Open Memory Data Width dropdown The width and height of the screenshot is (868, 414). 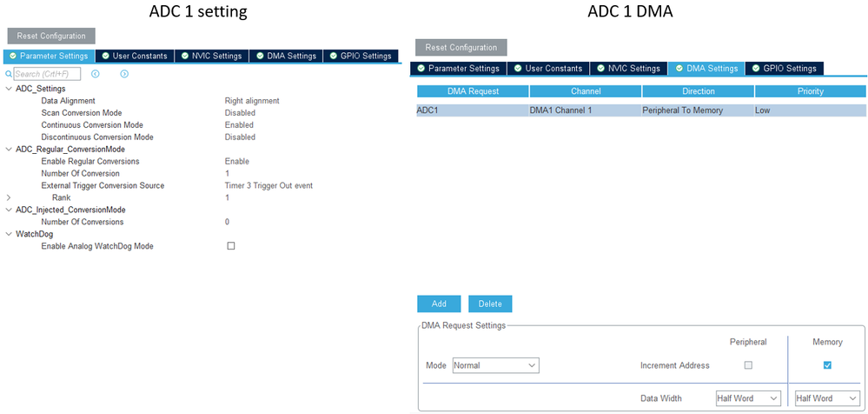pyautogui.click(x=827, y=398)
